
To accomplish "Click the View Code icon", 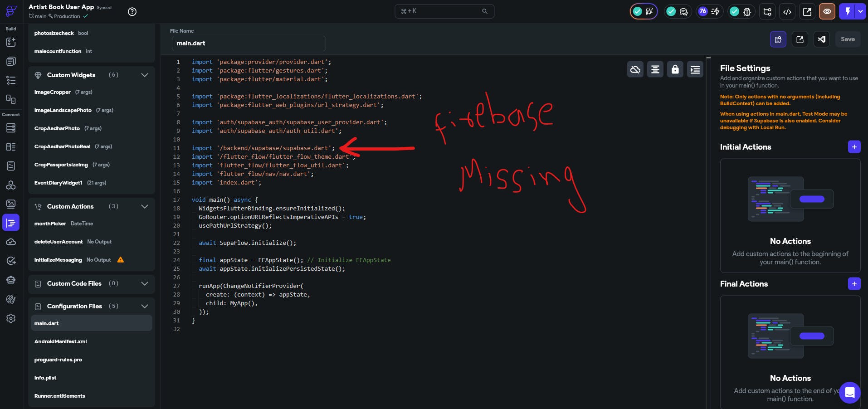I will (787, 12).
